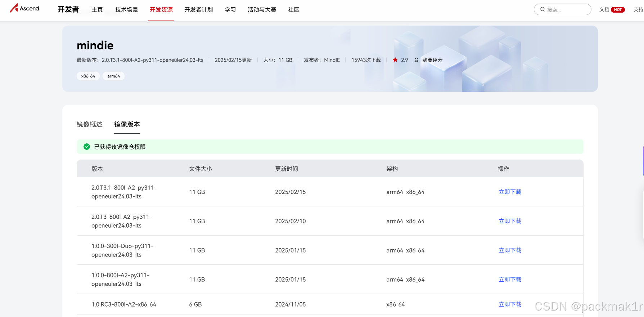This screenshot has height=317, width=644.
Task: Click the 已获得该镜像仓权限 notice text
Action: pos(120,147)
